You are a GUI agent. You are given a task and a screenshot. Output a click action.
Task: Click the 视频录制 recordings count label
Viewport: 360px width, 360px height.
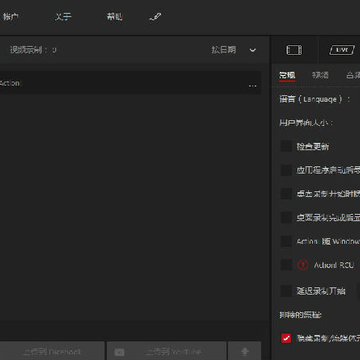[x=33, y=50]
